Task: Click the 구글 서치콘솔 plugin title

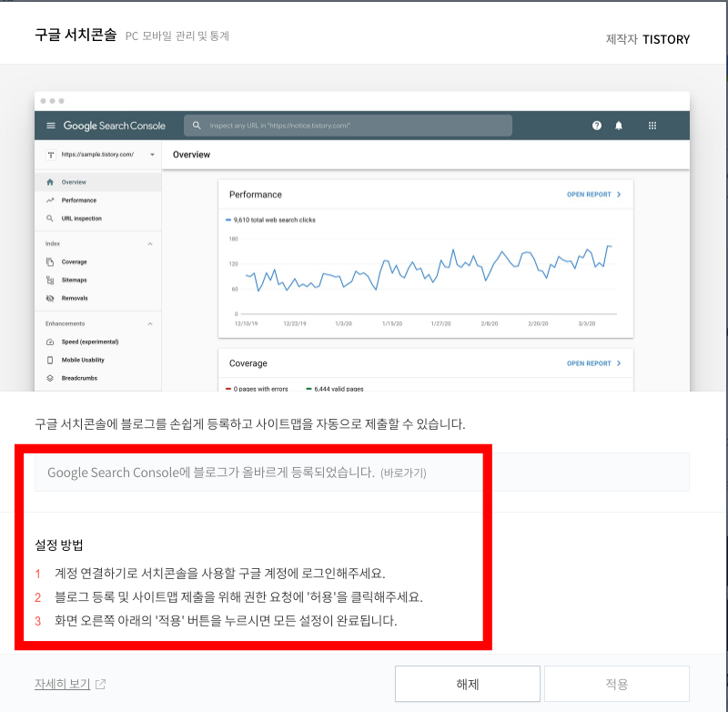Action: [76, 35]
